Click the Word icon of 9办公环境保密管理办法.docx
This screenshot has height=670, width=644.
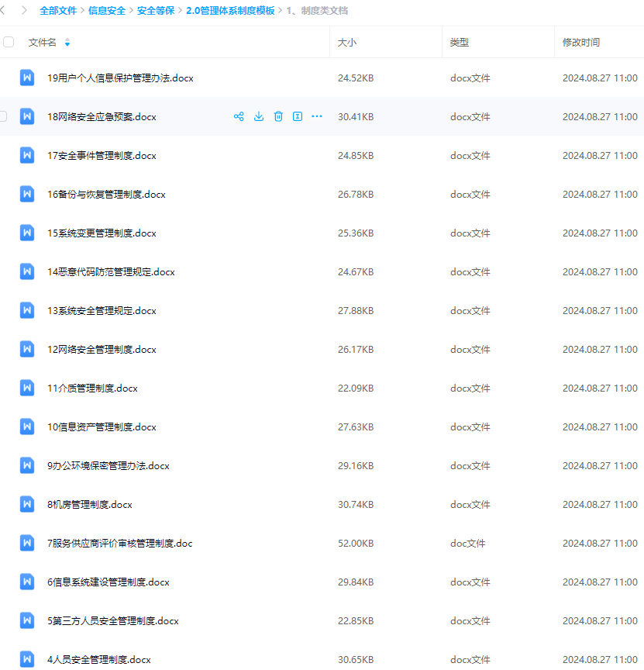pyautogui.click(x=27, y=465)
